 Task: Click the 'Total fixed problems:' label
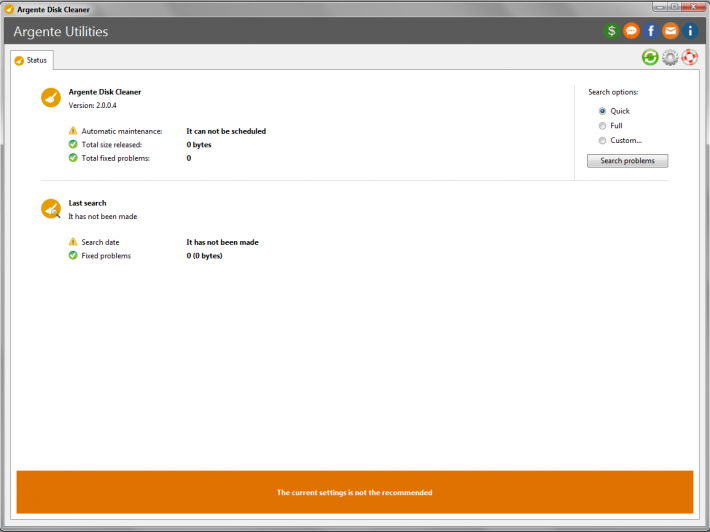tap(115, 158)
